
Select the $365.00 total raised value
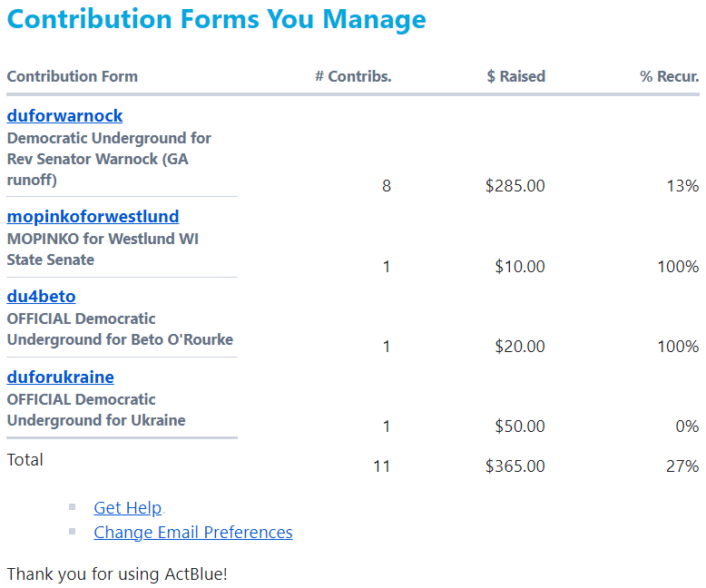click(x=515, y=466)
